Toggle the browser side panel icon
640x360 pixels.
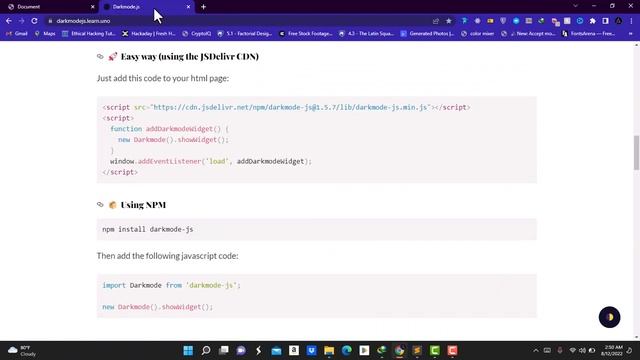(606, 21)
